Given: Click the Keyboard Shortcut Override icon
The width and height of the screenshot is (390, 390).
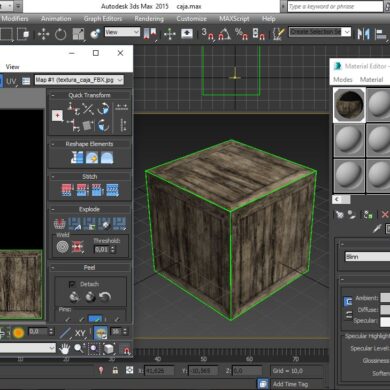Looking at the screenshot, I should (x=187, y=34).
